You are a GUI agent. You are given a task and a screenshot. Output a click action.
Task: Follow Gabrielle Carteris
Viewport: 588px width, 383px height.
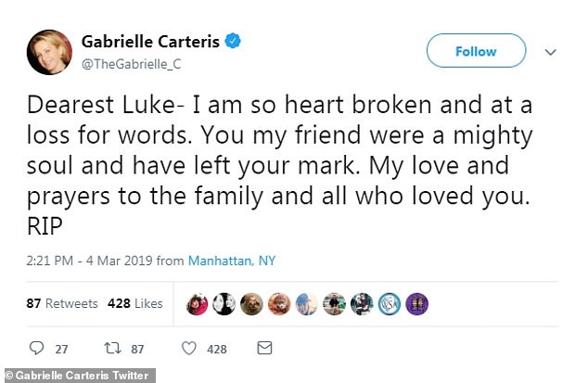(x=475, y=51)
